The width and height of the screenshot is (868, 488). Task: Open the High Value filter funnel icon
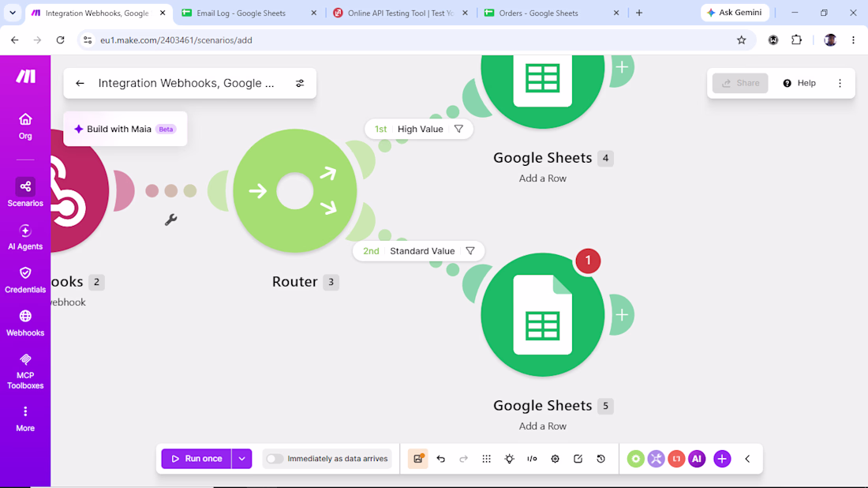(x=458, y=129)
